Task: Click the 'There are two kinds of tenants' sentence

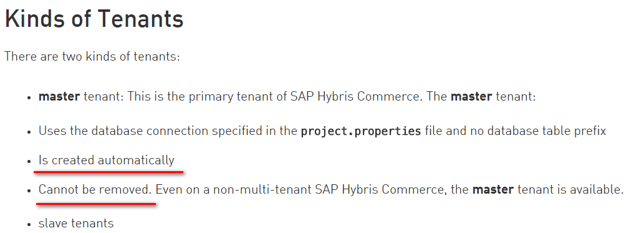Action: coord(92,56)
